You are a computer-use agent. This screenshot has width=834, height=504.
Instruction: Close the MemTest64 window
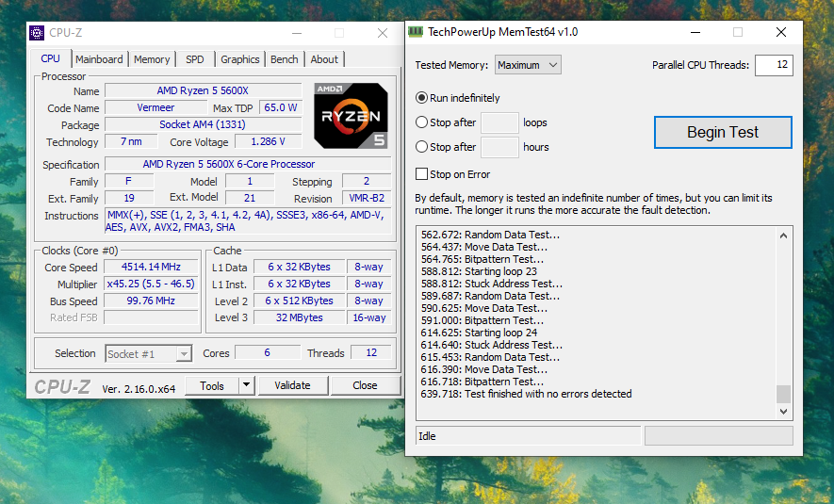click(781, 32)
